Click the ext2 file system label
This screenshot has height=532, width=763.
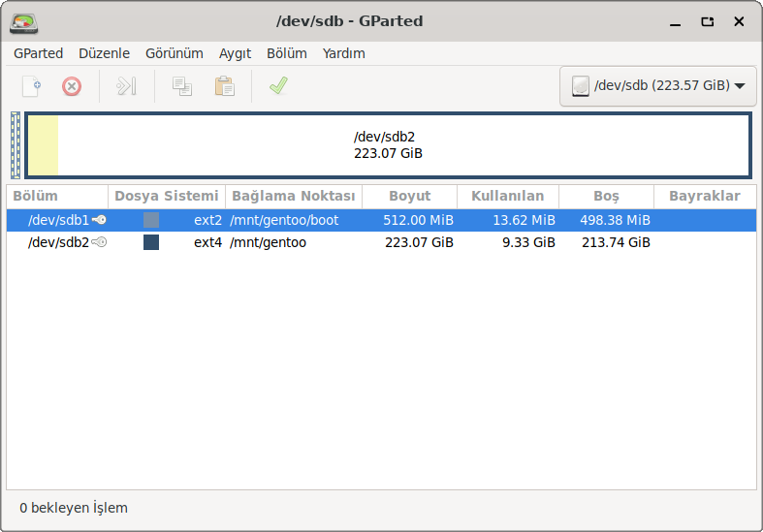[x=207, y=220]
